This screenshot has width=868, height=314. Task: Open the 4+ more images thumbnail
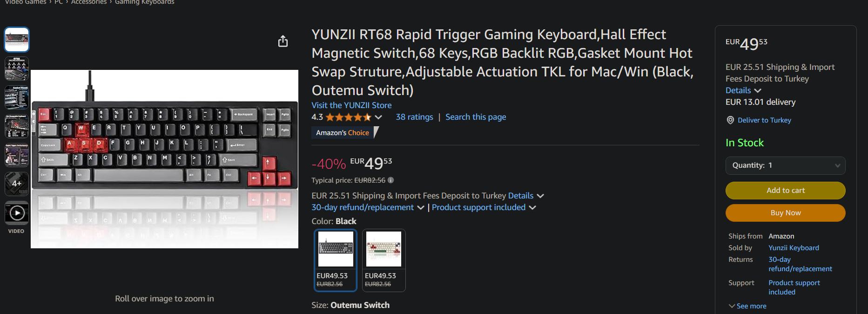(x=17, y=184)
